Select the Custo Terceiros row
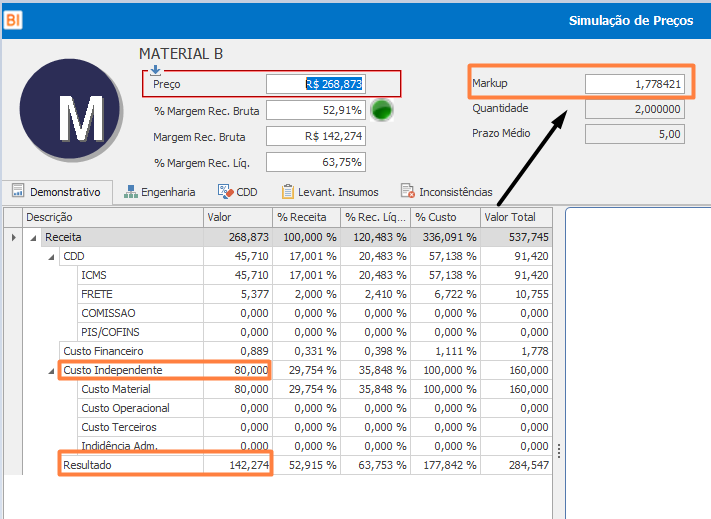Screen dimensions: 711x519 pos(315,427)
